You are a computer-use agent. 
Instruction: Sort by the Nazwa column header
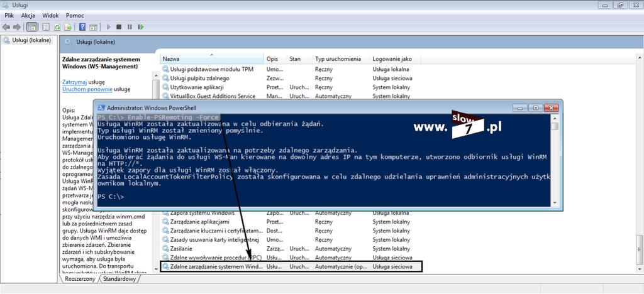pos(211,59)
